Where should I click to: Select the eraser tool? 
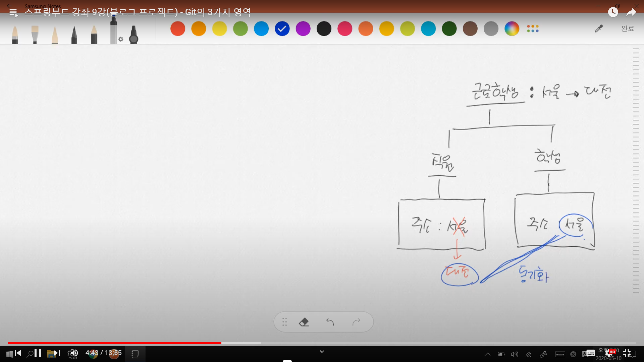pos(304,322)
